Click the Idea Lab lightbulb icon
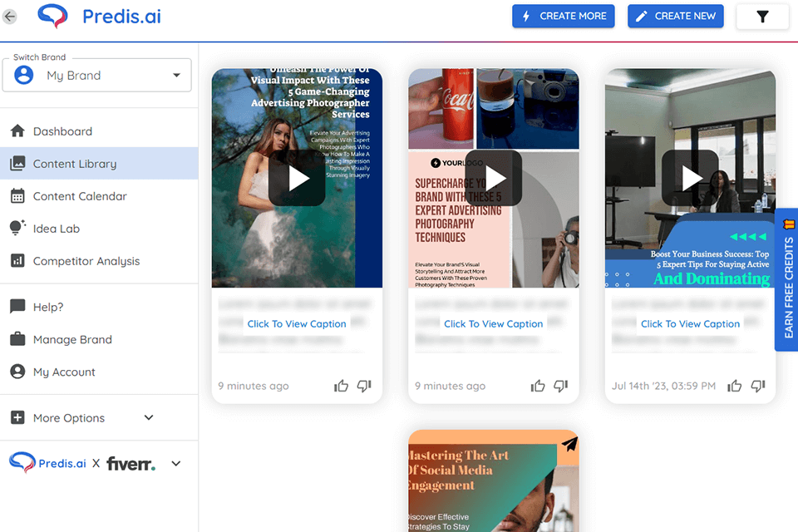Screen dimensions: 798x532 click(17, 228)
